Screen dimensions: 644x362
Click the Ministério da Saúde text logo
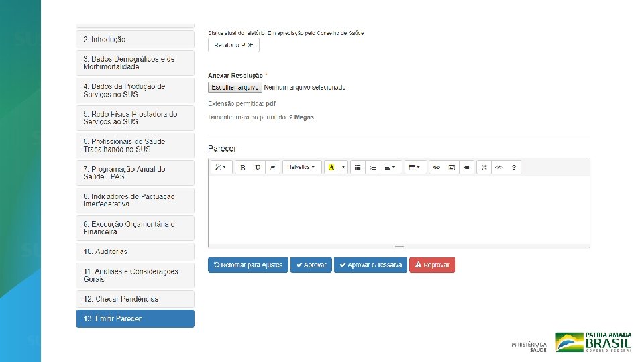tap(529, 347)
